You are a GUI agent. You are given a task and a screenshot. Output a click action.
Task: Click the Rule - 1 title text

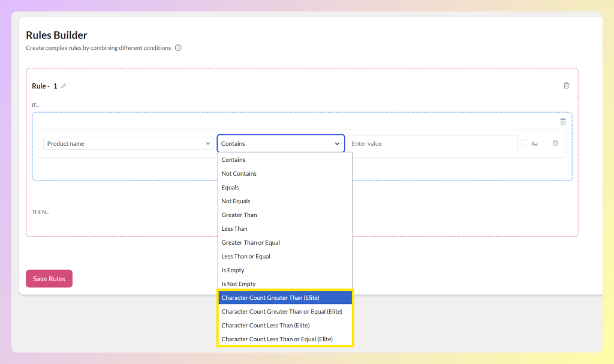tap(44, 86)
